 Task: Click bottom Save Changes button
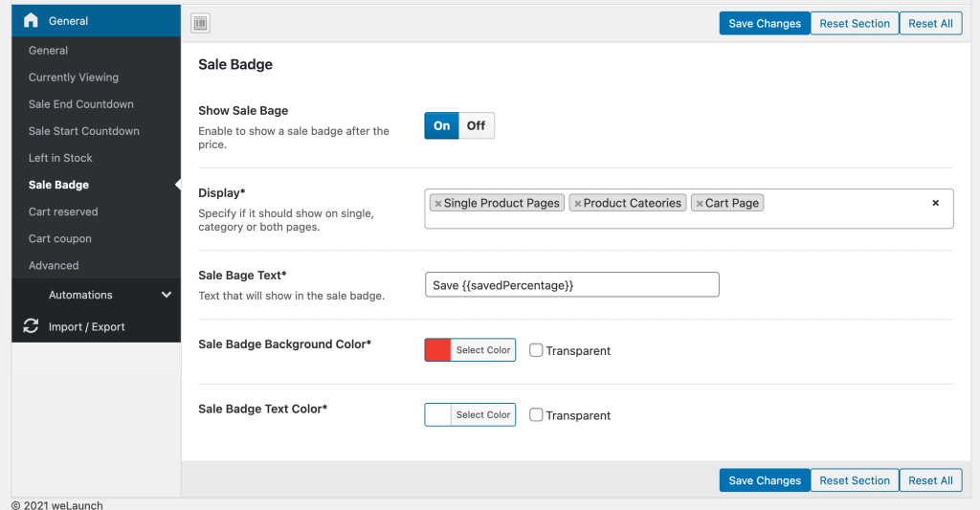[x=765, y=480]
